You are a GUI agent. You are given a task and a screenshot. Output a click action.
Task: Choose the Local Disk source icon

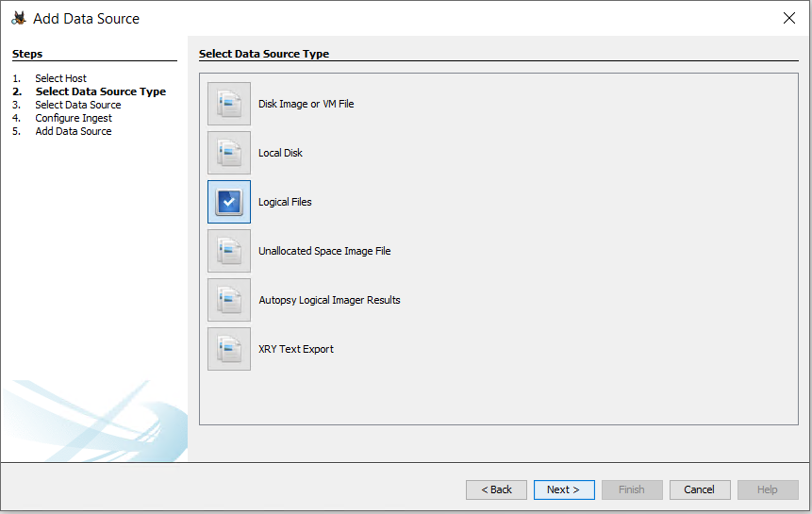tap(229, 153)
